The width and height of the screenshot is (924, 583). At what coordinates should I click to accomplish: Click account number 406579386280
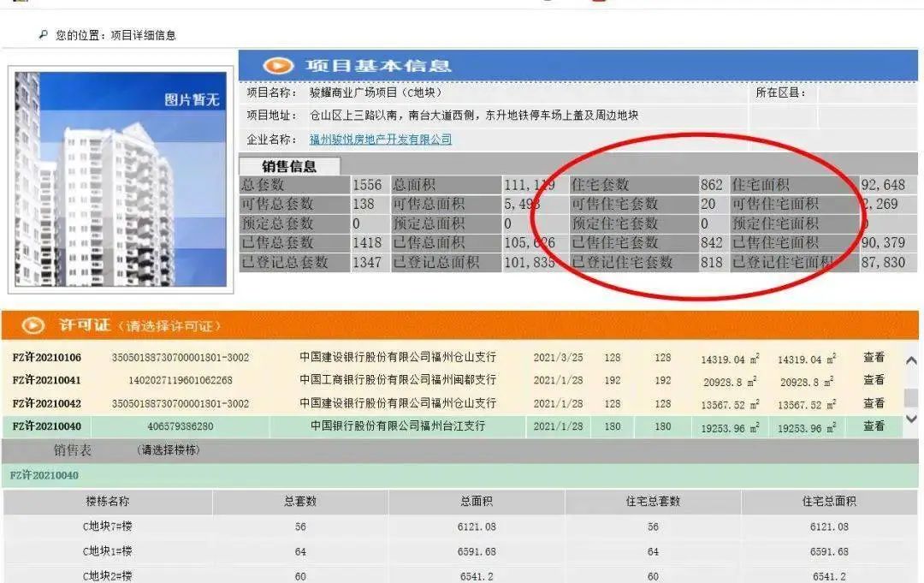[x=181, y=426]
